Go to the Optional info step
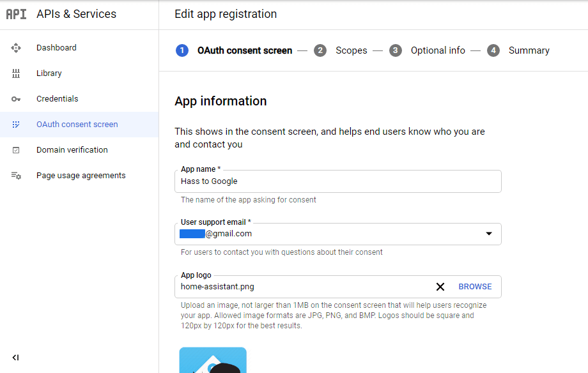Screen dimensions: 588x373 (437, 50)
